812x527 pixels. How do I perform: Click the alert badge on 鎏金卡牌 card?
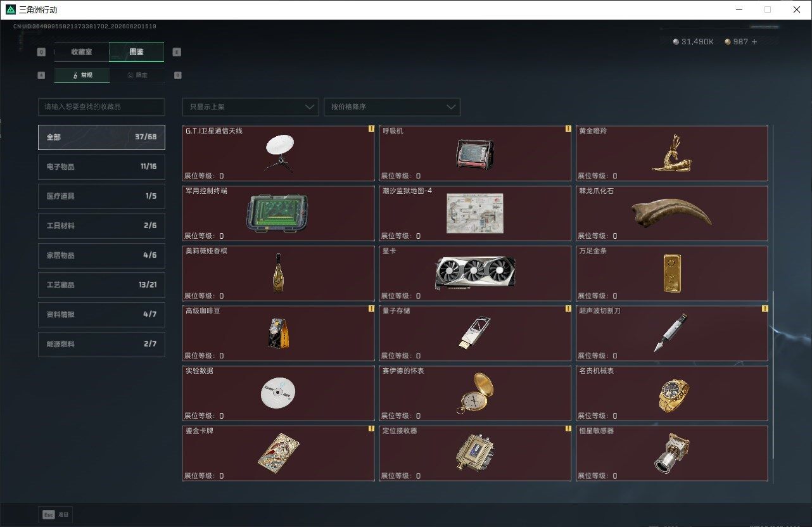click(371, 429)
